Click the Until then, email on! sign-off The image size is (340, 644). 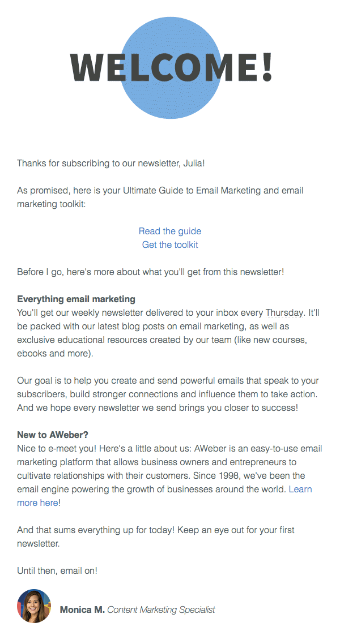click(57, 570)
